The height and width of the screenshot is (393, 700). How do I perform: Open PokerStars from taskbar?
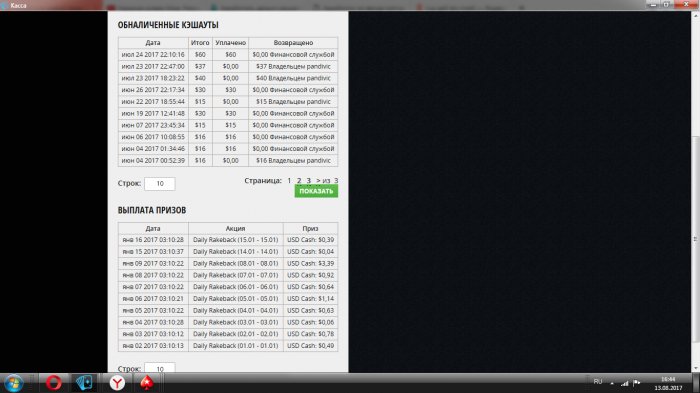pos(147,383)
